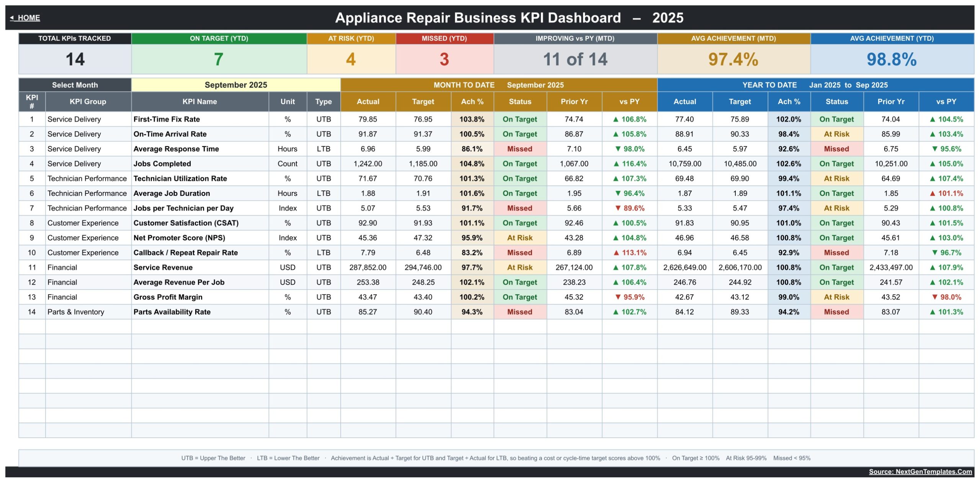Select the Average Revenue Per Job cell
The width and height of the screenshot is (980, 483).
click(200, 282)
